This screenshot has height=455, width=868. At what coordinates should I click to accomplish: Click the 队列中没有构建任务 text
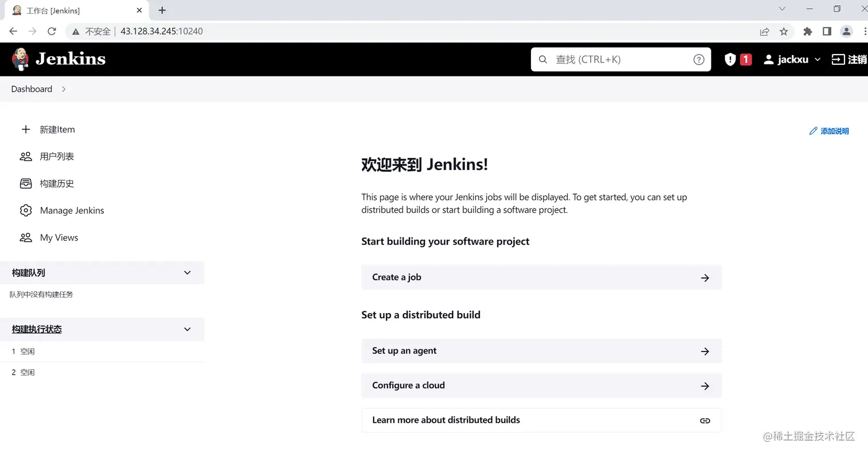coord(41,294)
